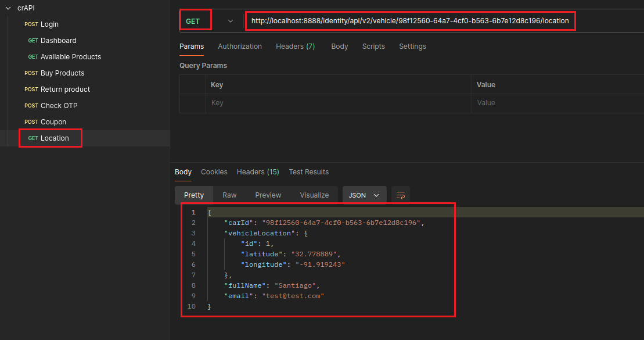Viewport: 644px width, 340px height.
Task: Switch to the Test Results tab
Action: point(308,172)
